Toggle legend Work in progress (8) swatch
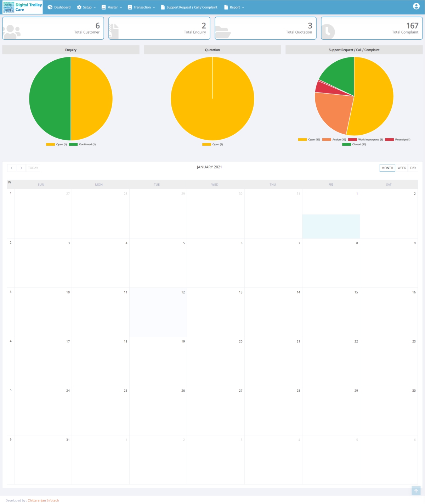 point(352,140)
